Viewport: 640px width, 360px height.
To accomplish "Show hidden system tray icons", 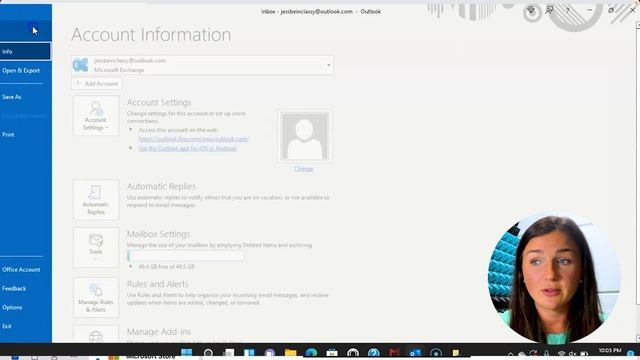I will tap(510, 353).
